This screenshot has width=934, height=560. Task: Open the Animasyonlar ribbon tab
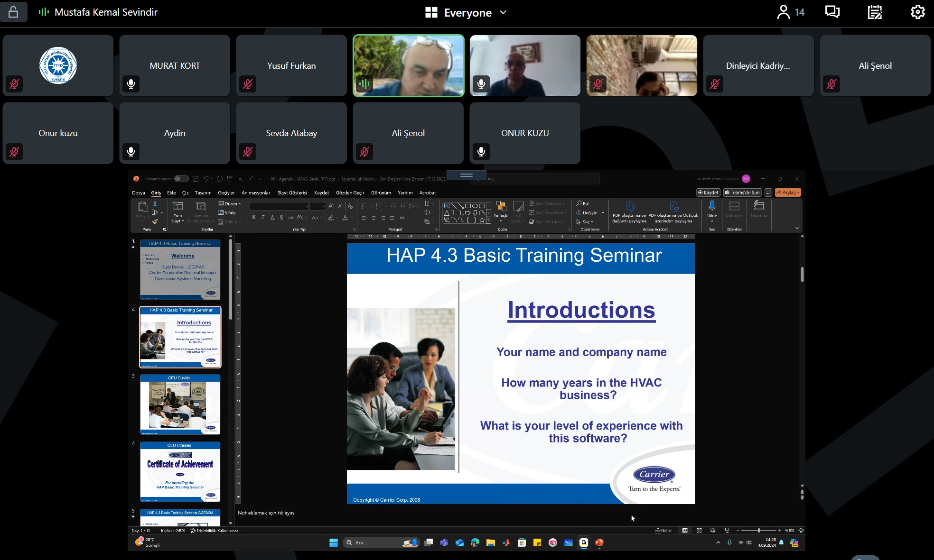tap(255, 193)
